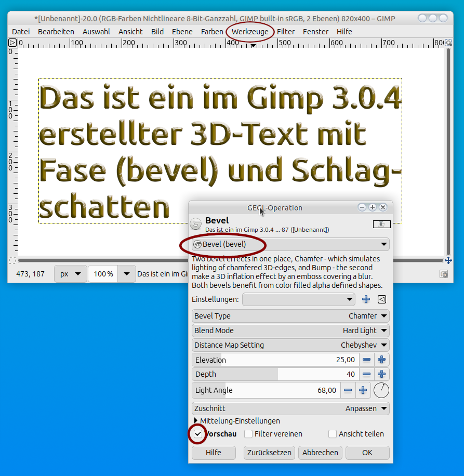Click the camera icon in the status bar
Viewport: 464px width, 476px height.
click(x=444, y=274)
